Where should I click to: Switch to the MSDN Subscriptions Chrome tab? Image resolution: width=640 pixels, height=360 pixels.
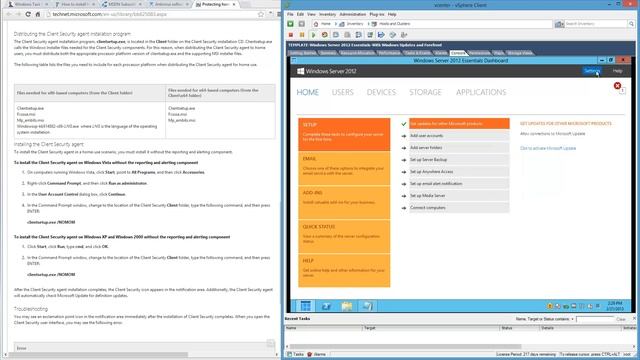(122, 4)
